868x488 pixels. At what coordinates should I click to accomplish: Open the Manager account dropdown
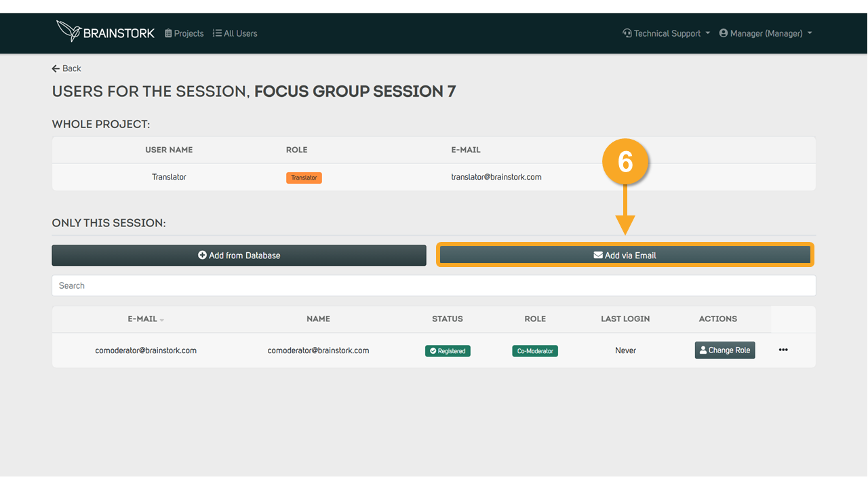[766, 33]
